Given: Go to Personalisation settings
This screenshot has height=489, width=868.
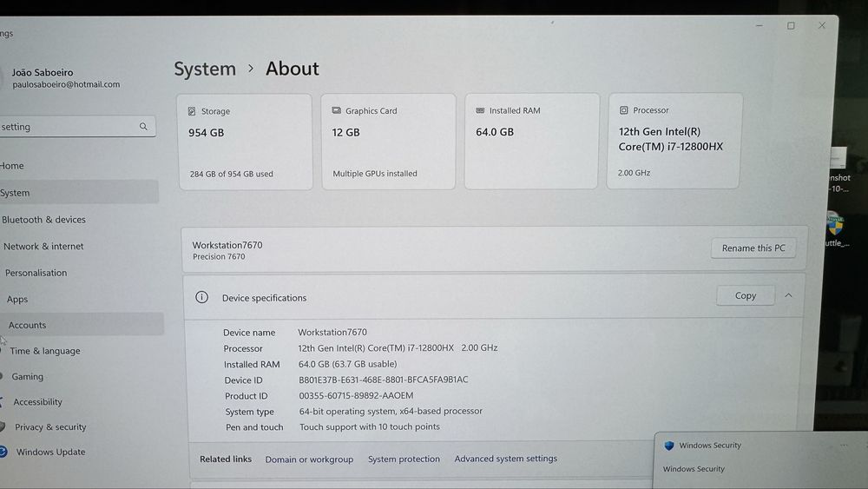Looking at the screenshot, I should 36,273.
